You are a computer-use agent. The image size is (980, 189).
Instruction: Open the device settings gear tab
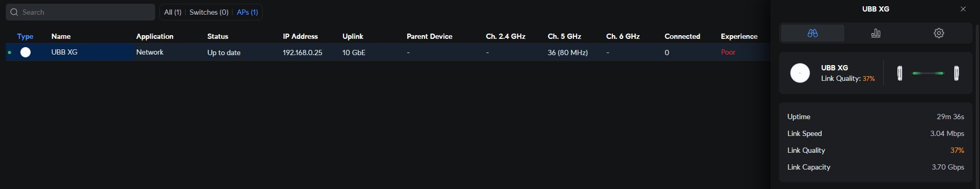[x=939, y=33]
